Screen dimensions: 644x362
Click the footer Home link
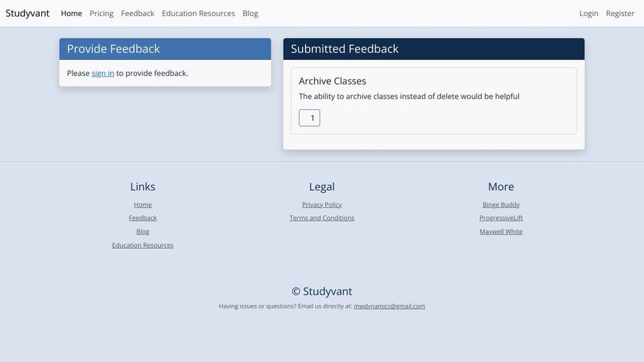pyautogui.click(x=143, y=205)
